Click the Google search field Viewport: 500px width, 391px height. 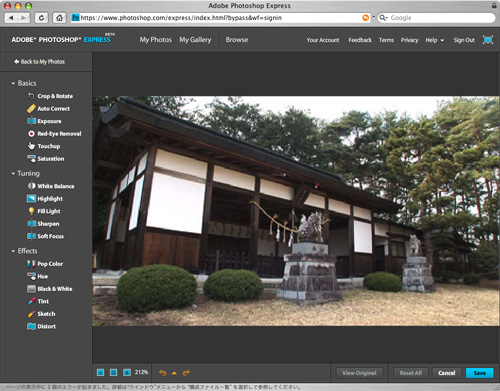[437, 18]
